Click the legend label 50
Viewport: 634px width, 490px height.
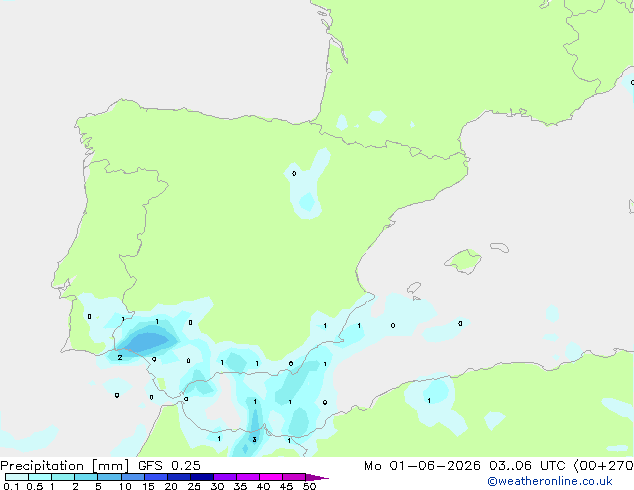tap(309, 486)
